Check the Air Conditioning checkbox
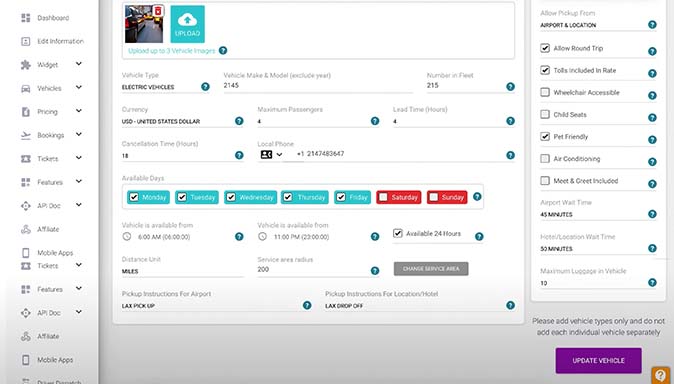 545,159
